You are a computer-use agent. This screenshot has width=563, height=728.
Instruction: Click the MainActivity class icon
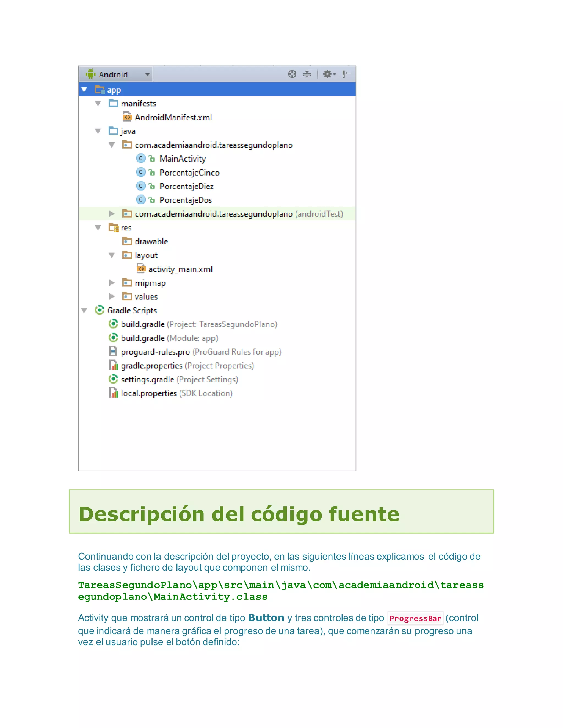tap(141, 158)
